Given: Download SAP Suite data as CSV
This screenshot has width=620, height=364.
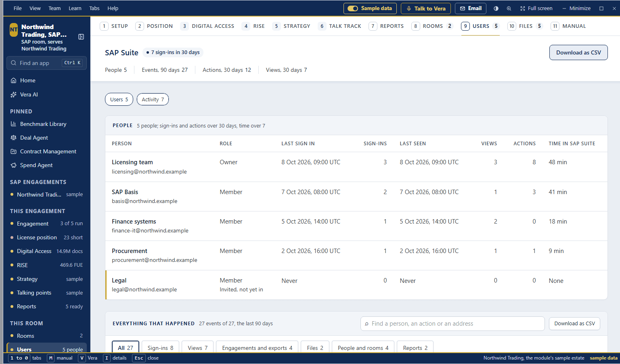Looking at the screenshot, I should click(x=578, y=52).
